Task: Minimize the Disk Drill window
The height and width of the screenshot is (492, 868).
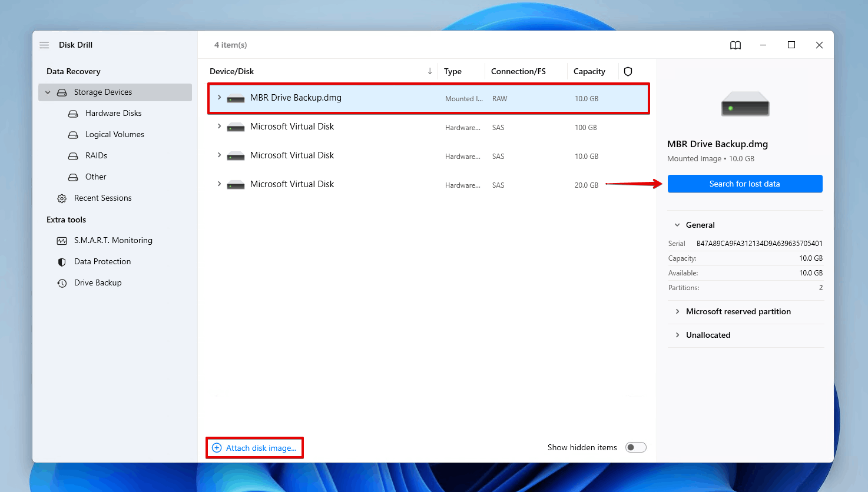Action: pos(763,45)
